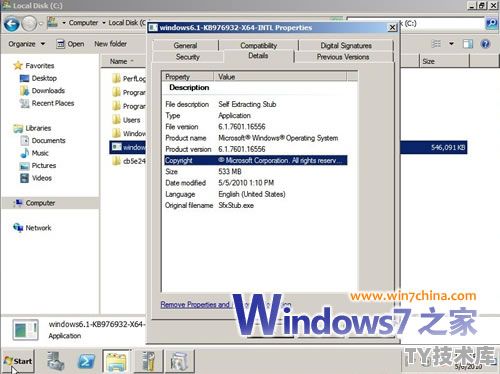
Task: Click the Start button
Action: click(19, 361)
